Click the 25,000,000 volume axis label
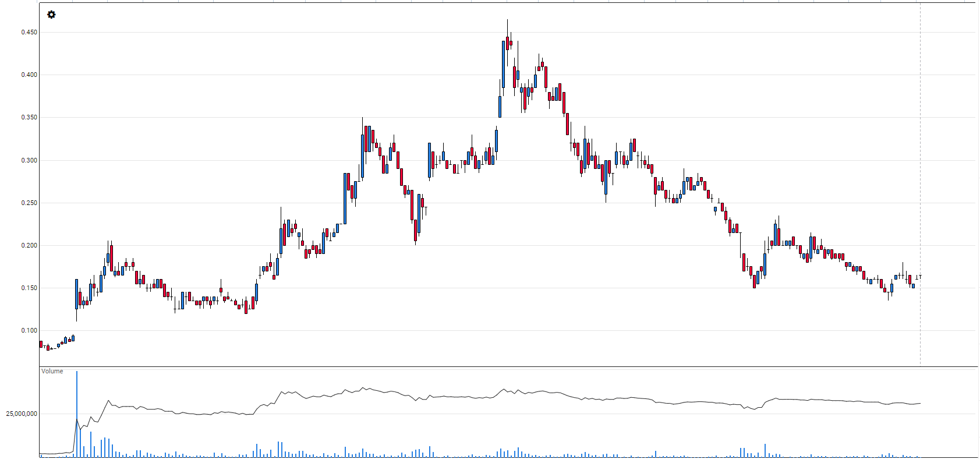The width and height of the screenshot is (980, 459). tap(22, 414)
